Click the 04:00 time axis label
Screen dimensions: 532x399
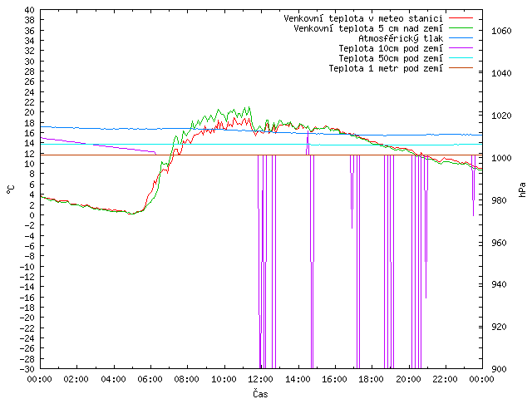tap(113, 379)
